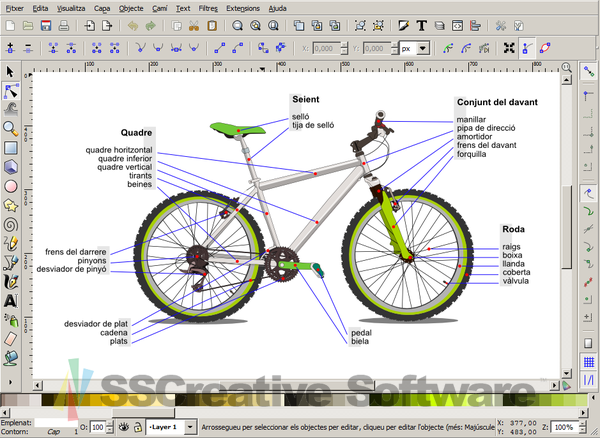The height and width of the screenshot is (438, 600).
Task: Adjust the zoom 100% stepper
Action: coord(582,427)
